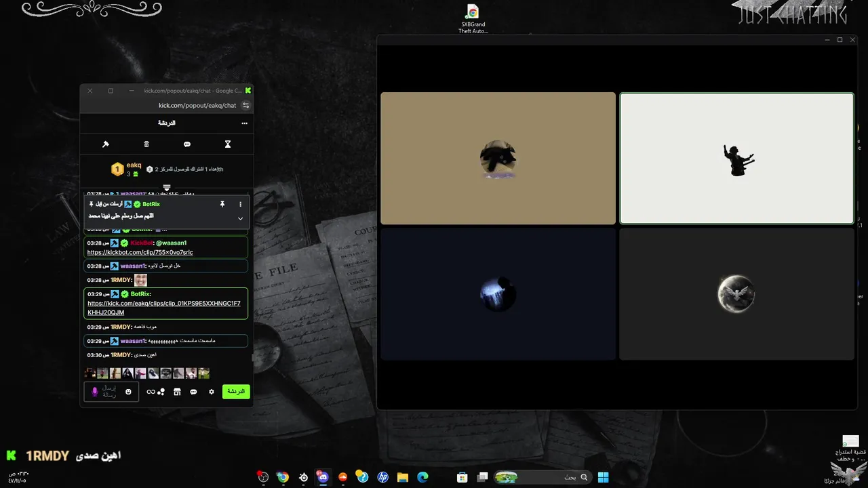Open the kick.com/eakq/clips link from BotRix

click(x=164, y=308)
